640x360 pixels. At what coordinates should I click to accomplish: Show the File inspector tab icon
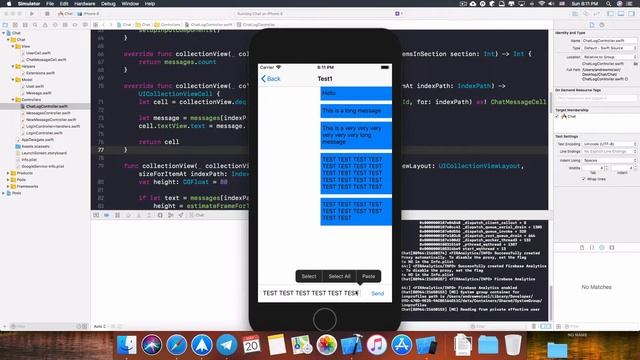click(592, 25)
